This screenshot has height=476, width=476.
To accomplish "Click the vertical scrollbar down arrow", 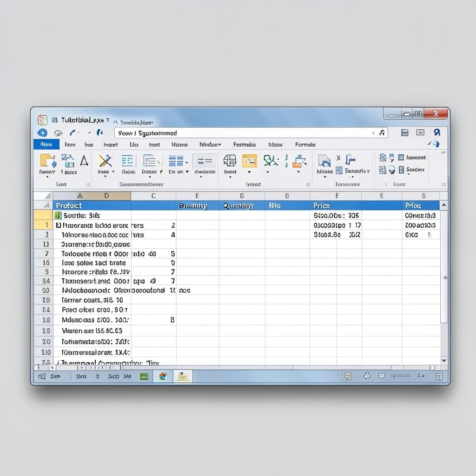I will pos(444,361).
